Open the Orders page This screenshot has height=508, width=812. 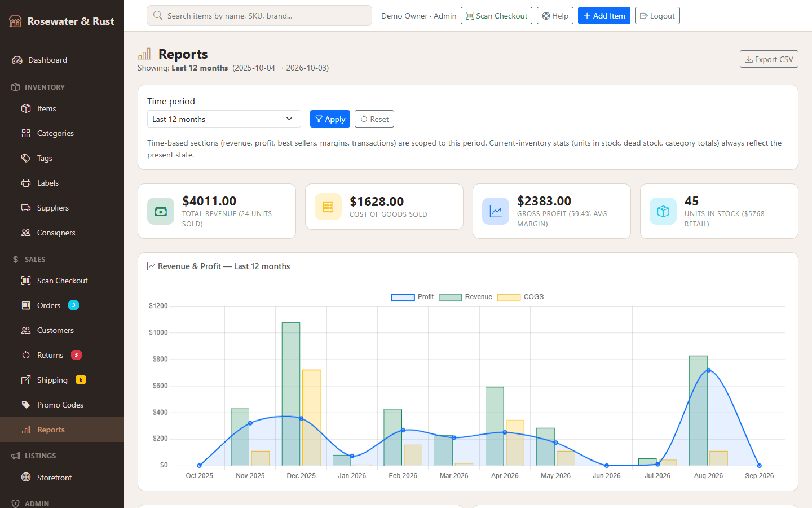(x=62, y=305)
